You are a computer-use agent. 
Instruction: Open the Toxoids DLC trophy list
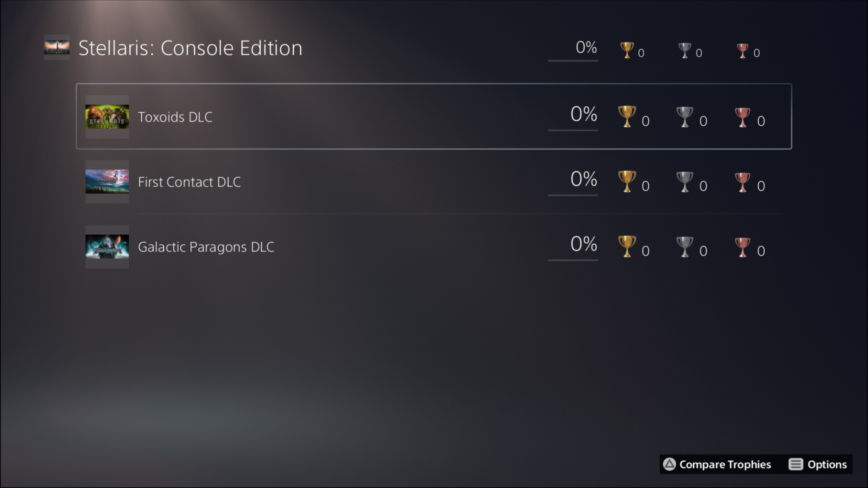(x=434, y=116)
